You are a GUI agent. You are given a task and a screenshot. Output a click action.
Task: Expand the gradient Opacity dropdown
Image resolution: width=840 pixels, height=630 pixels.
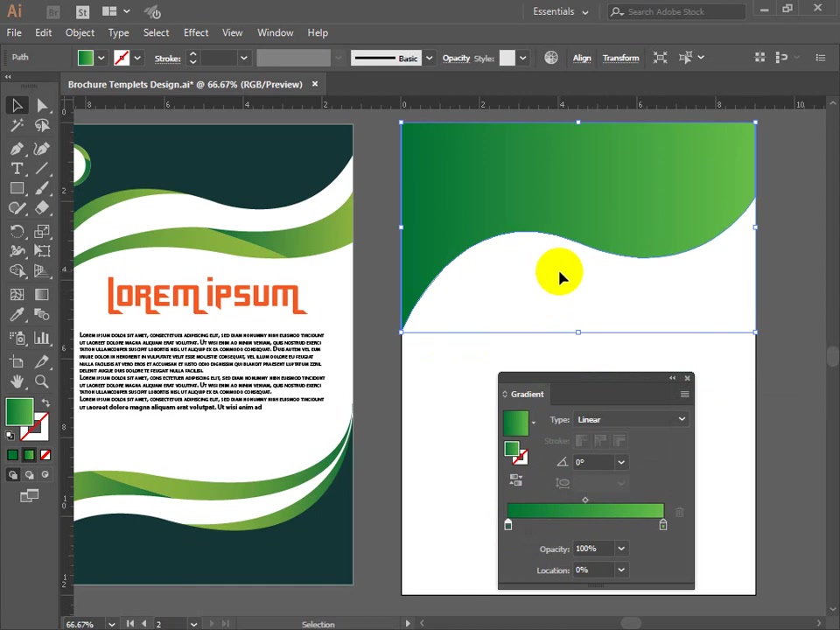tap(621, 549)
